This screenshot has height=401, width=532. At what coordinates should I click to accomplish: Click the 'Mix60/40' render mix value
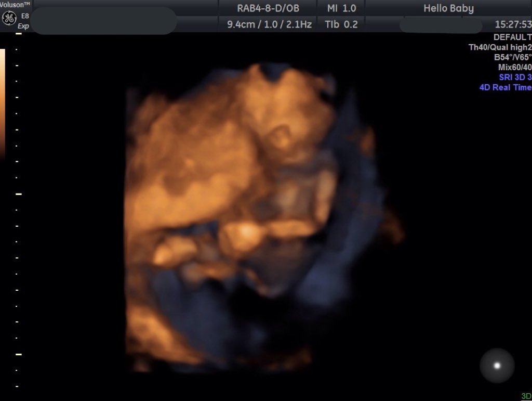[x=515, y=67]
